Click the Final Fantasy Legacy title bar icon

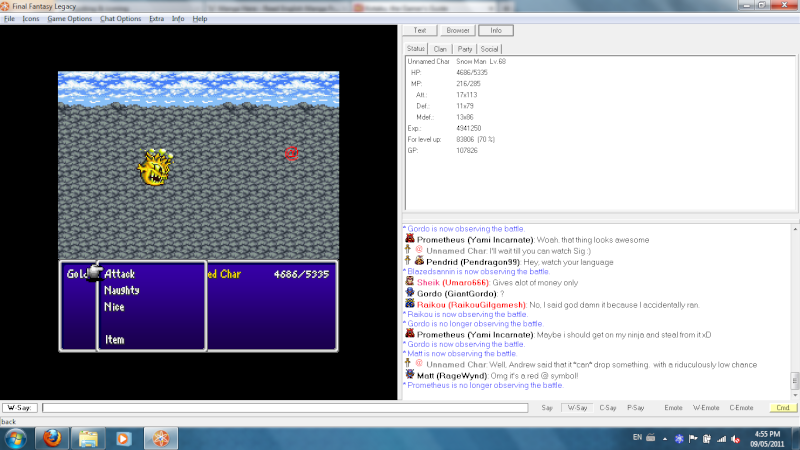click(x=5, y=7)
